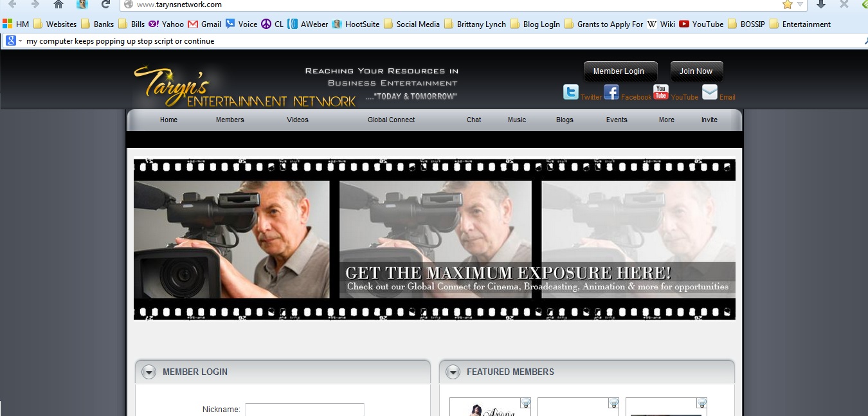Click the Facebook icon in header
Viewport: 868px width, 416px height.
(611, 93)
